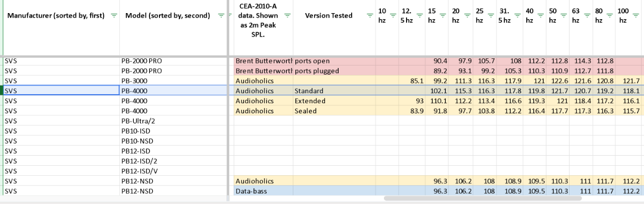
Task: Click the Sealed version cell
Action: point(334,111)
